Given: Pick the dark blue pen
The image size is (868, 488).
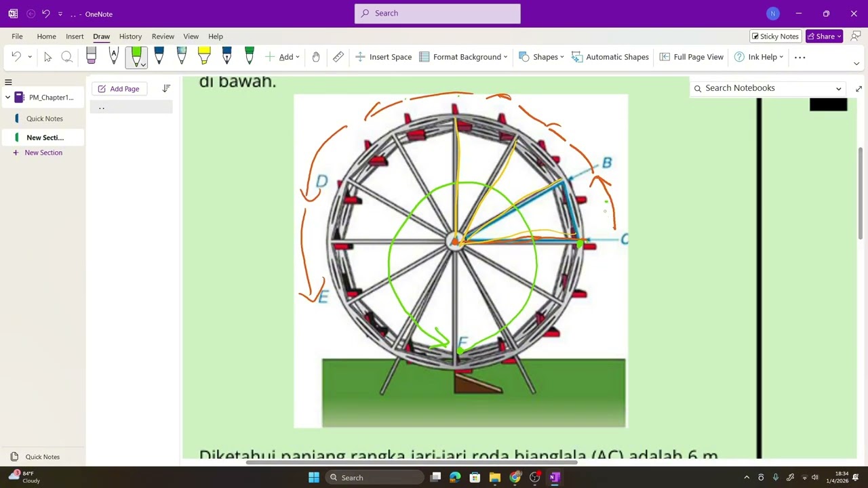Looking at the screenshot, I should tap(159, 57).
